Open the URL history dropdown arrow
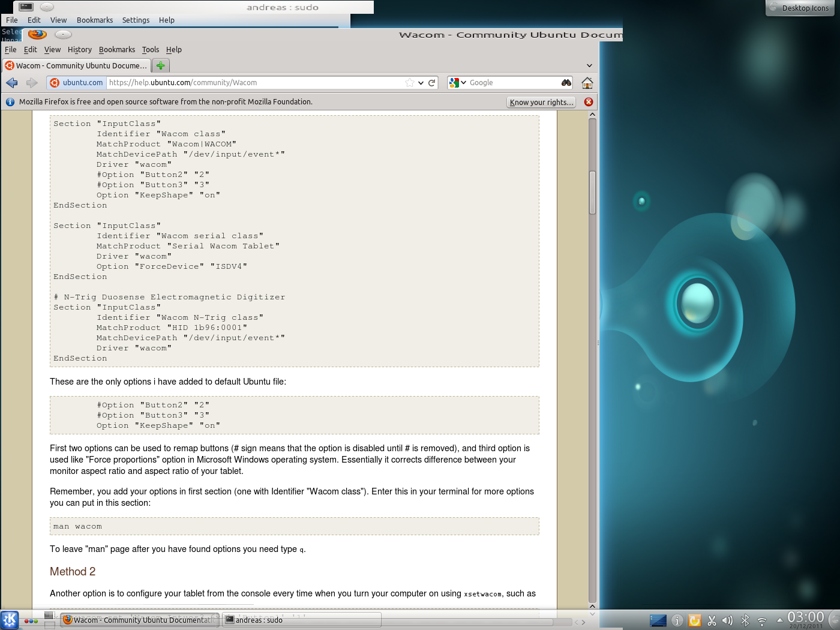Viewport: 840px width, 630px height. 421,83
